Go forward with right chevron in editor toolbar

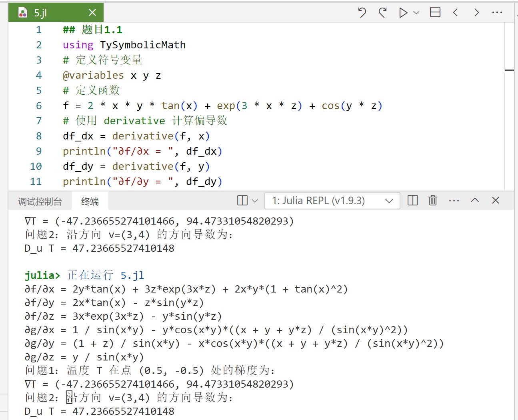click(476, 12)
